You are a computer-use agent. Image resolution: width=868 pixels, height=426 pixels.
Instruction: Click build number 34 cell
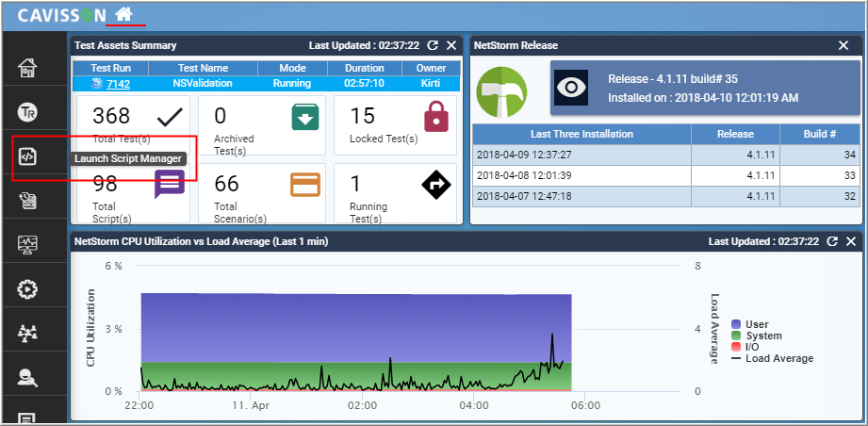pyautogui.click(x=819, y=155)
